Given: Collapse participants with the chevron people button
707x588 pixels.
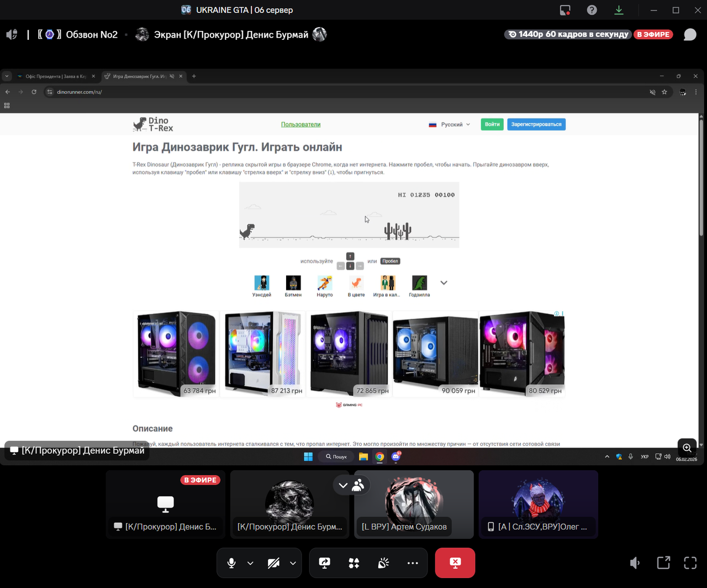Looking at the screenshot, I should coord(351,485).
